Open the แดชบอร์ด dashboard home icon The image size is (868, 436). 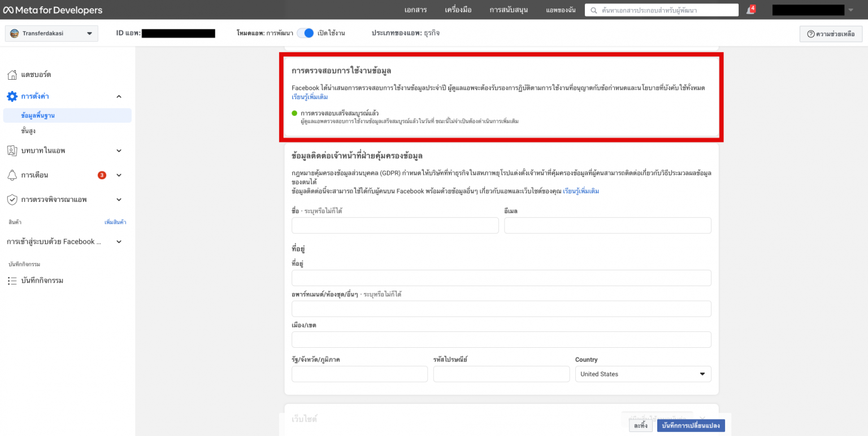(12, 74)
